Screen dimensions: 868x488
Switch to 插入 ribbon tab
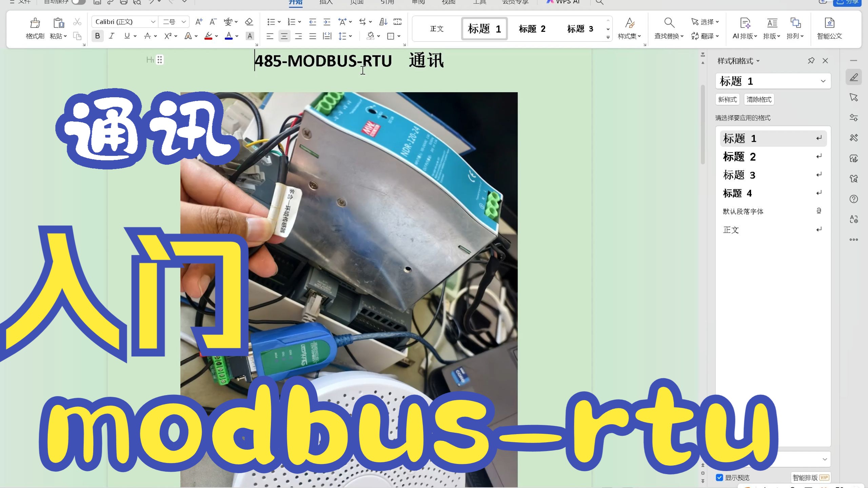coord(326,2)
